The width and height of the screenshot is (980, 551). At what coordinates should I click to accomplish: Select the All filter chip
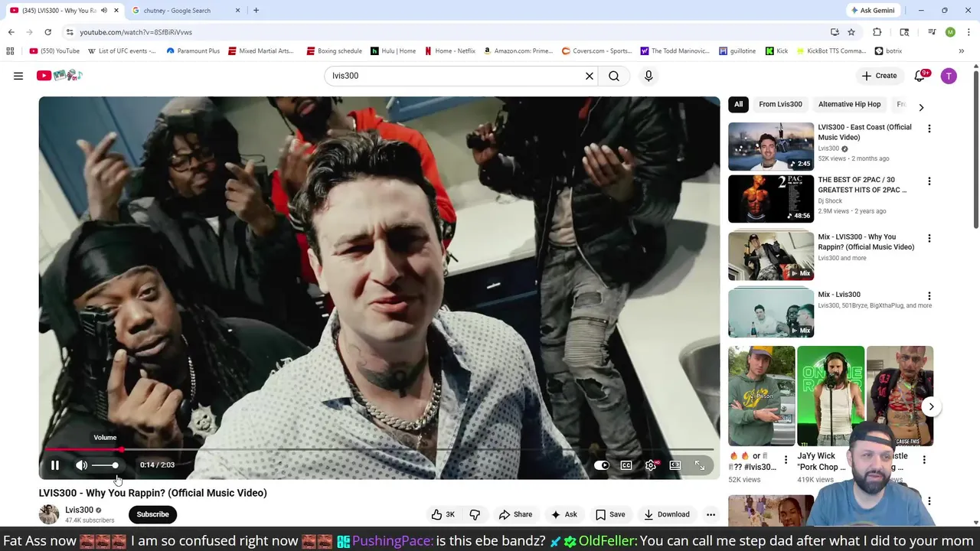pyautogui.click(x=738, y=104)
